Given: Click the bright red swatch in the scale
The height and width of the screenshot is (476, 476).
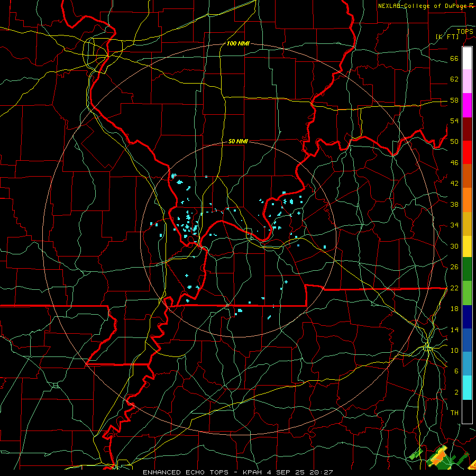Looking at the screenshot, I should pyautogui.click(x=467, y=153).
